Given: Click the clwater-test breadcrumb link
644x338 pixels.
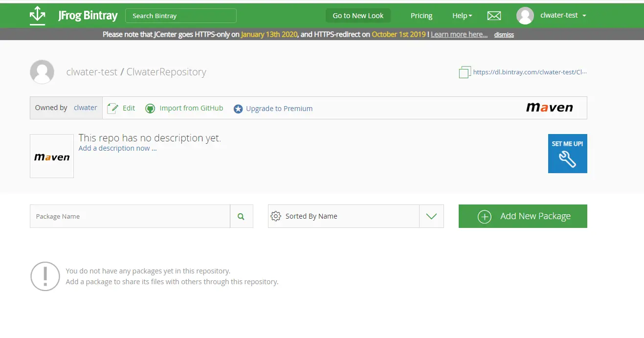Looking at the screenshot, I should 92,72.
